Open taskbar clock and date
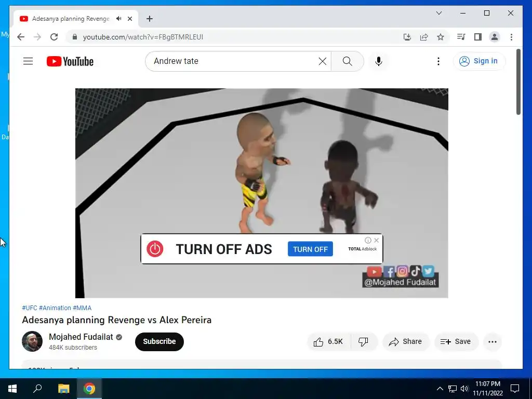The width and height of the screenshot is (532, 399). coord(487,389)
